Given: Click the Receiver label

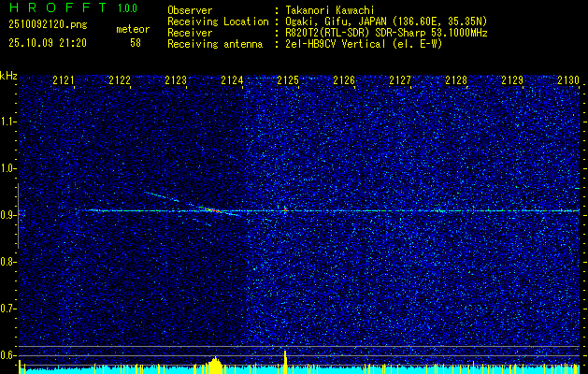Looking at the screenshot, I should [x=190, y=33].
